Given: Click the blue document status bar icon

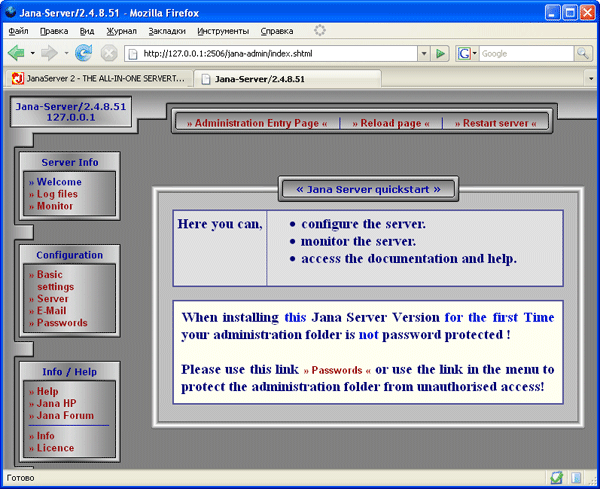Looking at the screenshot, I should pyautogui.click(x=576, y=478).
